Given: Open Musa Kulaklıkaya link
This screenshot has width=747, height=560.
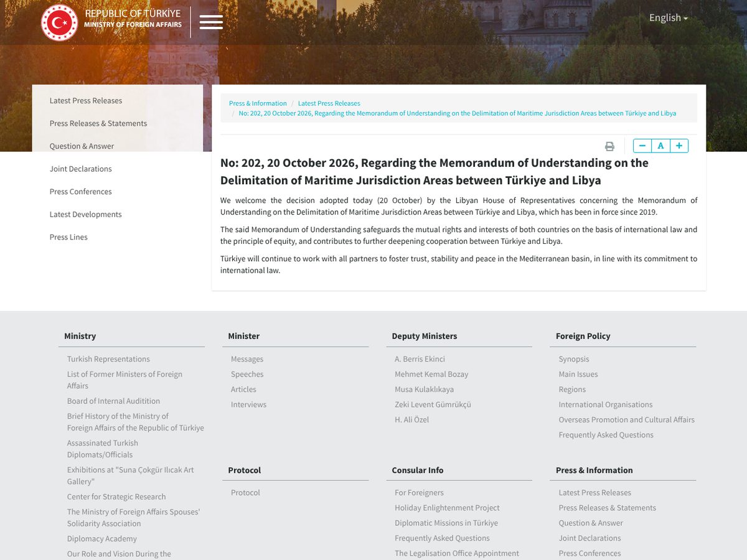Looking at the screenshot, I should (x=424, y=390).
